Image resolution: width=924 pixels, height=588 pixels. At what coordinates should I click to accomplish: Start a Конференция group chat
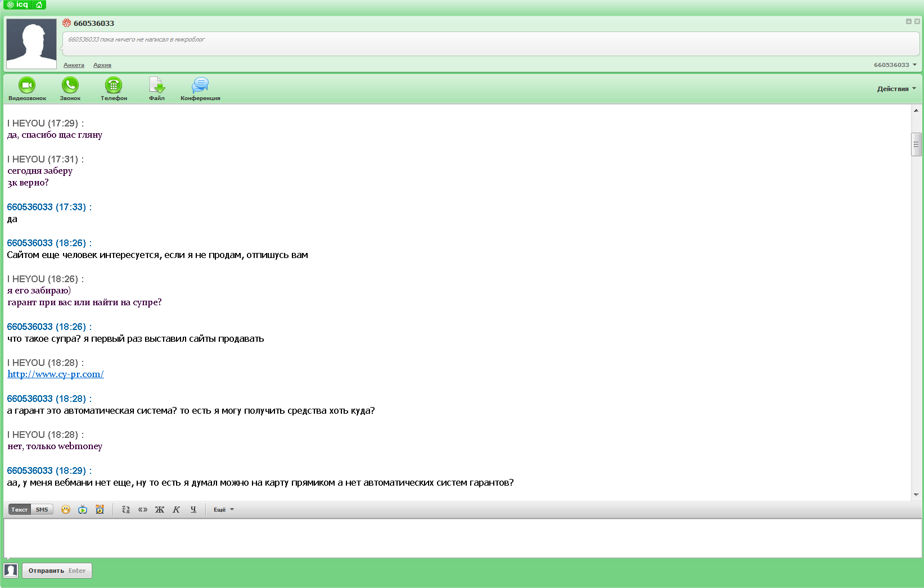point(200,89)
